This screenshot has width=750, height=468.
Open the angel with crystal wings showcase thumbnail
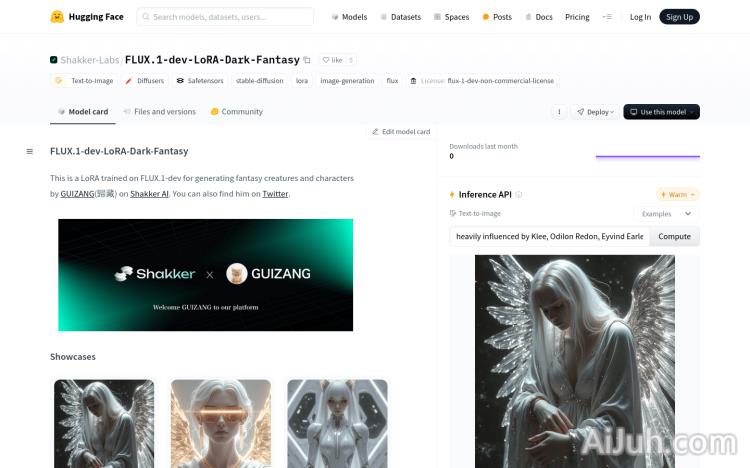(x=104, y=423)
